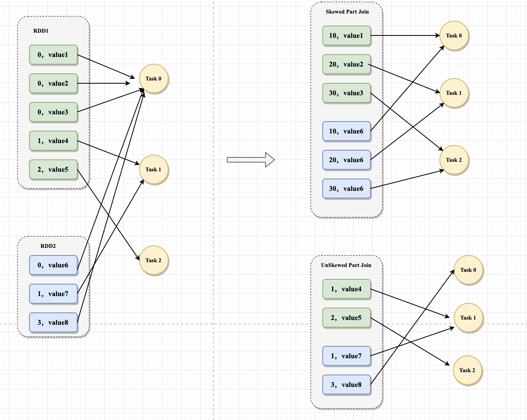Image resolution: width=527 pixels, height=420 pixels.
Task: Select the green '0, value2' node in RDD1
Action: pyautogui.click(x=53, y=83)
